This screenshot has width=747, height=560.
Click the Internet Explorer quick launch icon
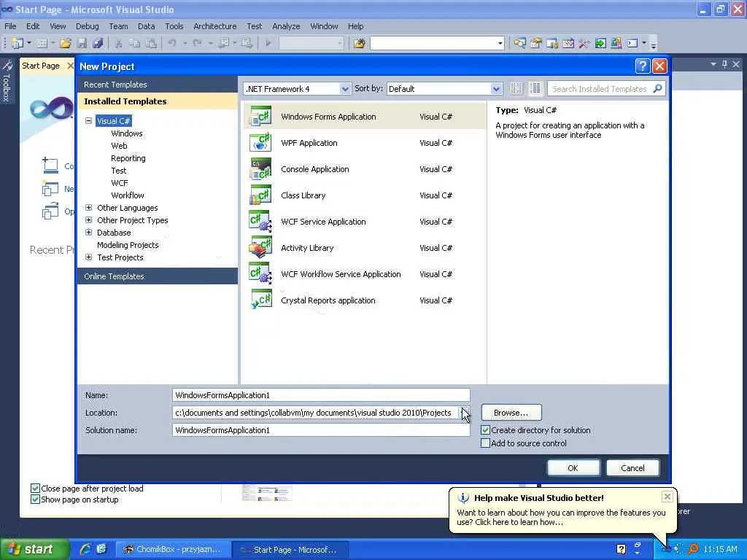click(x=85, y=549)
